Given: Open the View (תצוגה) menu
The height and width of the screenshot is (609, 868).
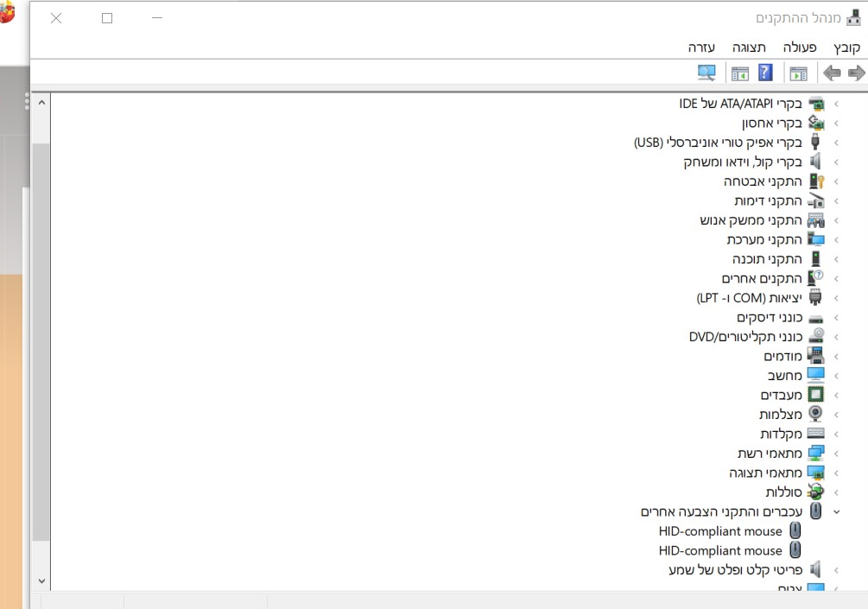Looking at the screenshot, I should (749, 48).
